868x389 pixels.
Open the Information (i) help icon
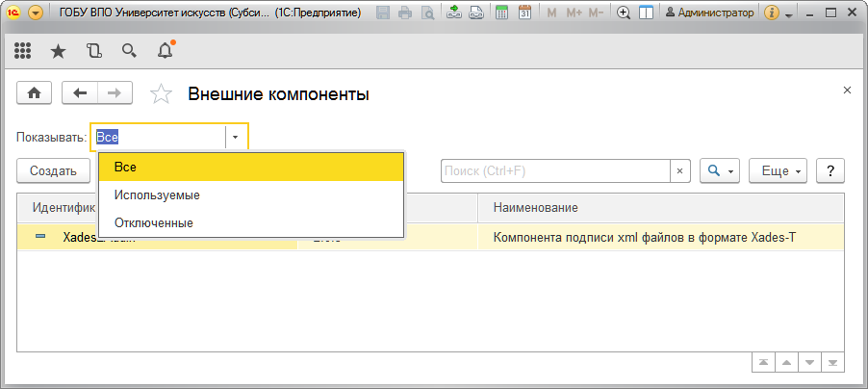click(772, 13)
